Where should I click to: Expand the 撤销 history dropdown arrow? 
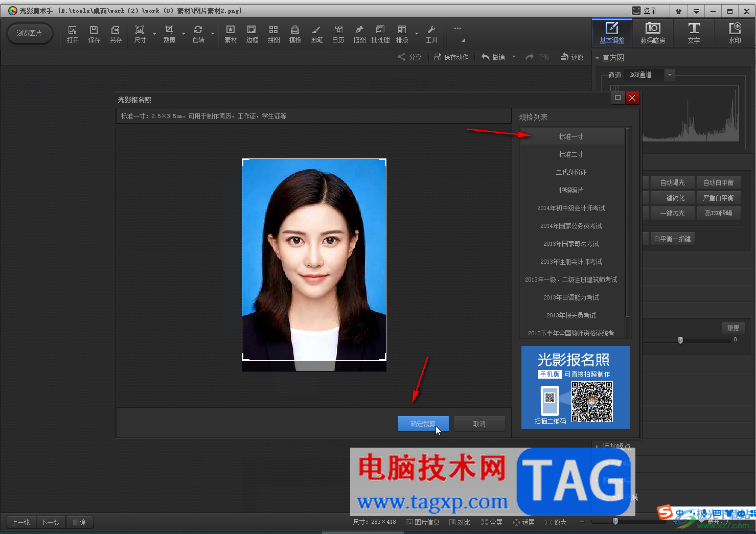click(514, 57)
